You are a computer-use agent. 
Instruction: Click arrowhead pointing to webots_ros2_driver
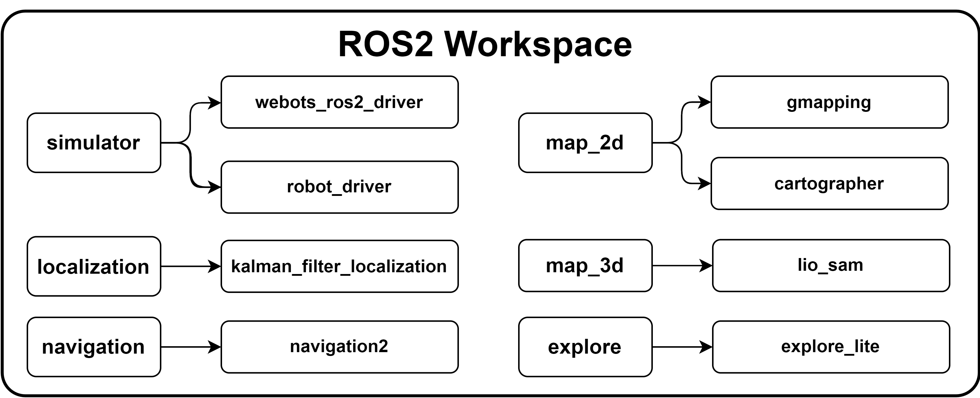(215, 103)
